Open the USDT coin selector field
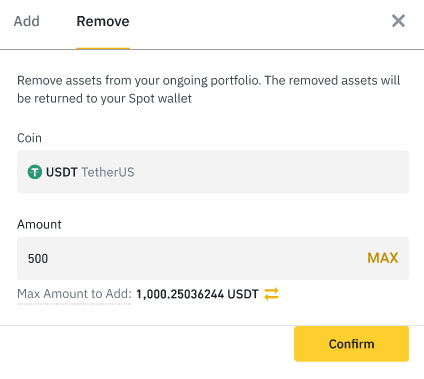Image resolution: width=424 pixels, height=379 pixels. tap(213, 172)
